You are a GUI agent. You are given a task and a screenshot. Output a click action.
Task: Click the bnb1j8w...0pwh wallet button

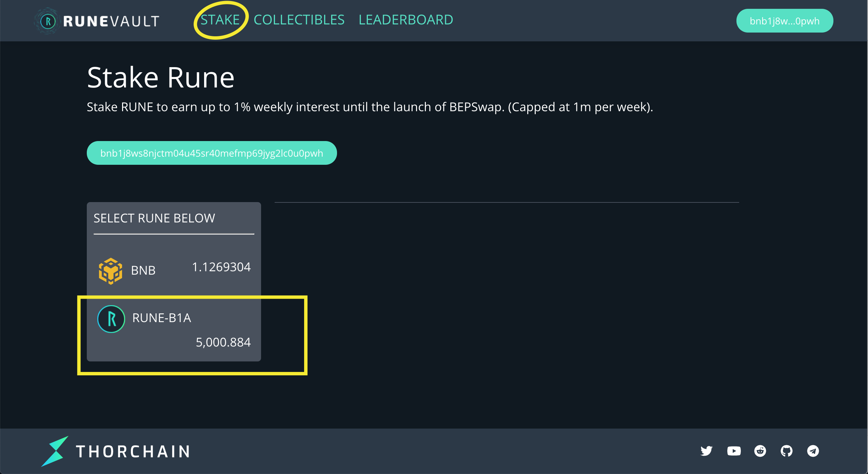pyautogui.click(x=785, y=21)
